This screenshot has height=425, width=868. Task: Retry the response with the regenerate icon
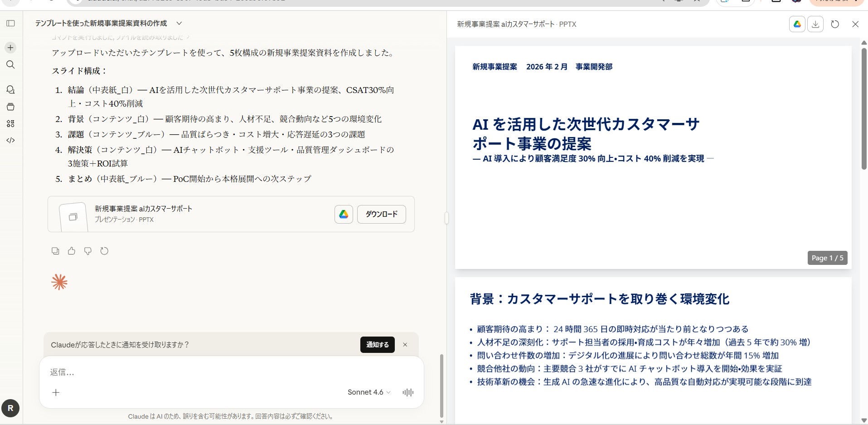pyautogui.click(x=104, y=251)
